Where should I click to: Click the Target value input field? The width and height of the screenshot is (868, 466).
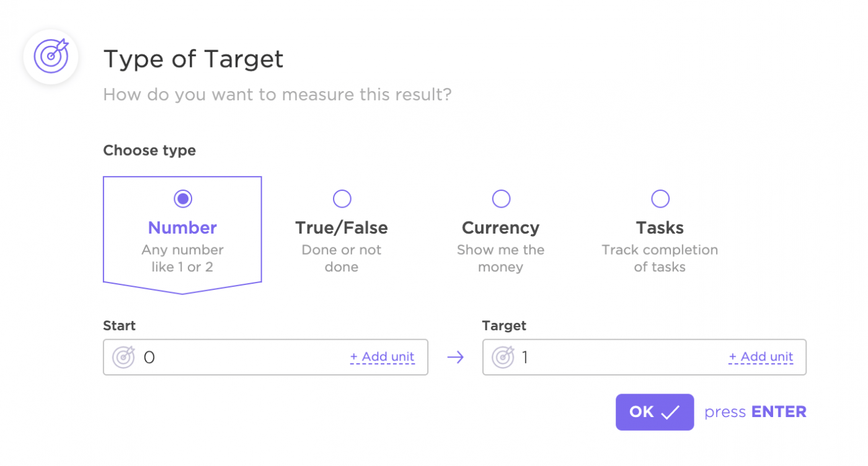[x=620, y=358]
